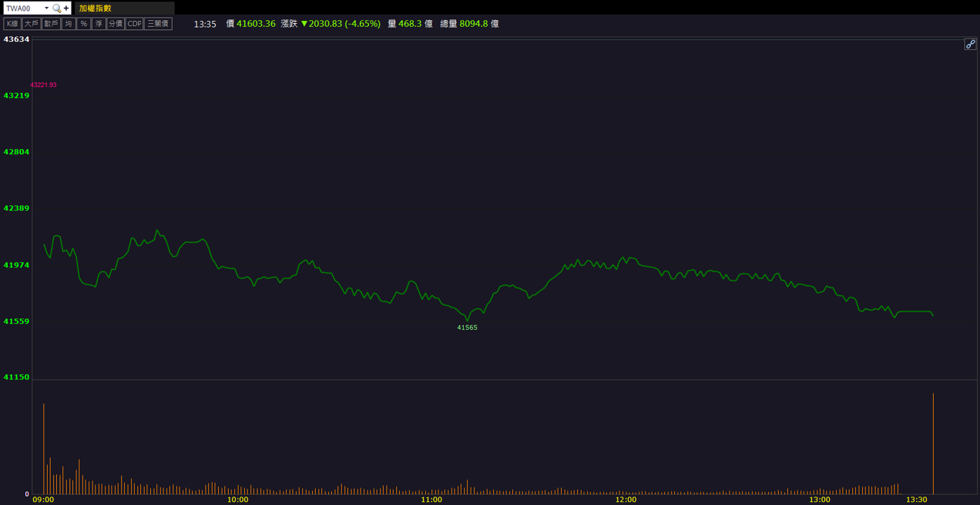Click the 41559 price axis label
Viewport: 980px width, 505px height.
[x=17, y=321]
